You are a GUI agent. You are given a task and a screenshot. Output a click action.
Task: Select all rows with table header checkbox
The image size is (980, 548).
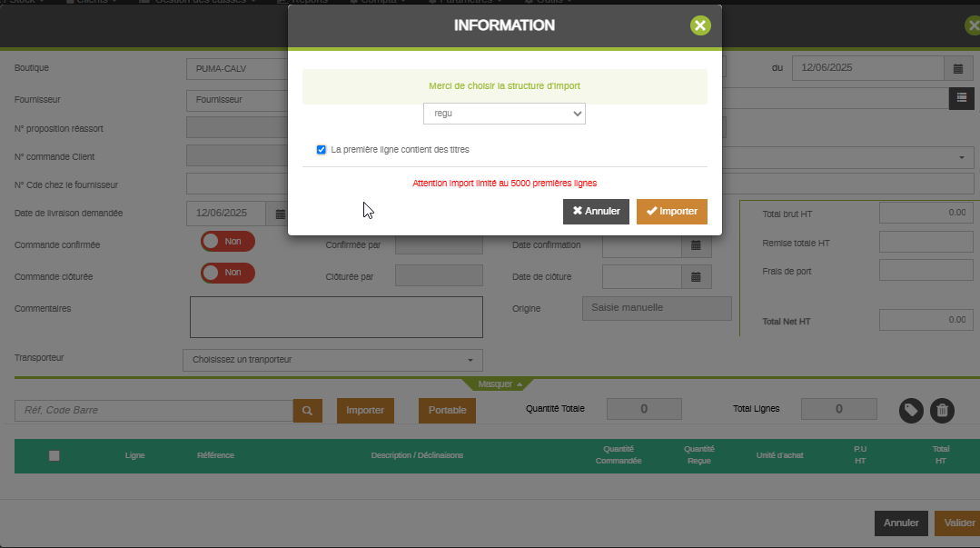tap(54, 455)
